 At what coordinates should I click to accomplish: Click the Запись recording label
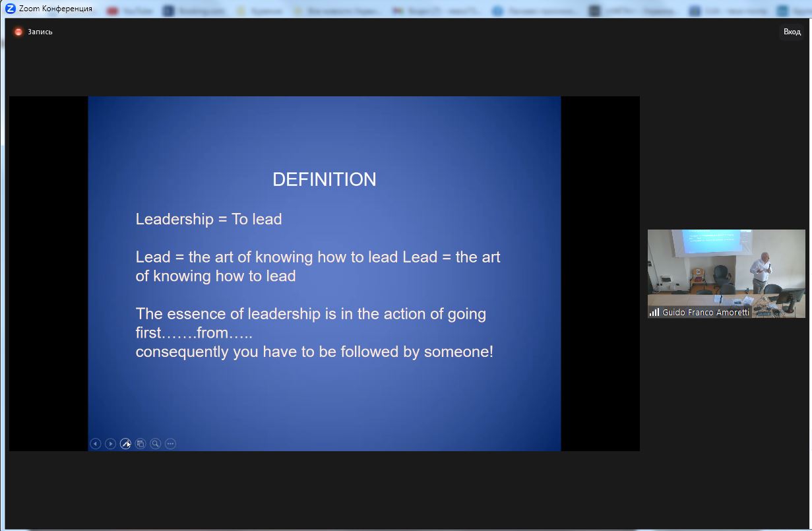40,32
